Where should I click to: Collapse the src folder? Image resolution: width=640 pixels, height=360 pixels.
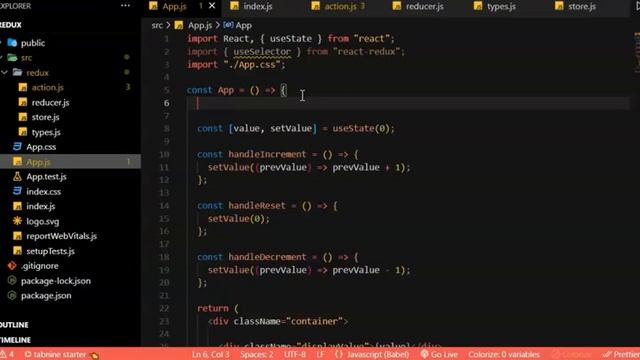click(x=26, y=58)
